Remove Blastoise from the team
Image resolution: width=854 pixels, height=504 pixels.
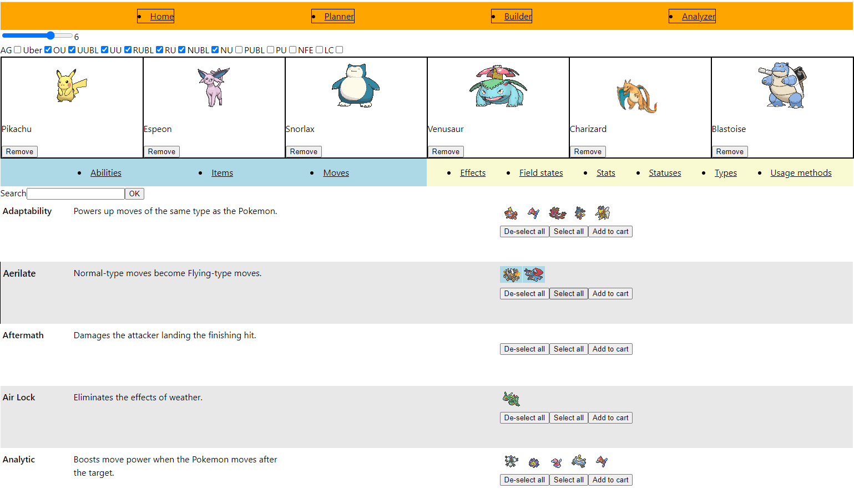pos(730,151)
